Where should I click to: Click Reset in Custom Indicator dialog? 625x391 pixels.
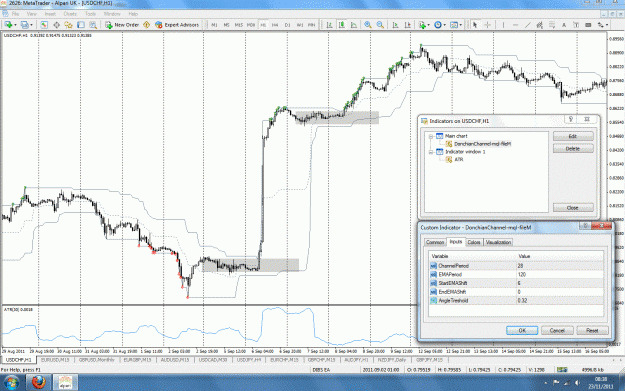pyautogui.click(x=592, y=330)
